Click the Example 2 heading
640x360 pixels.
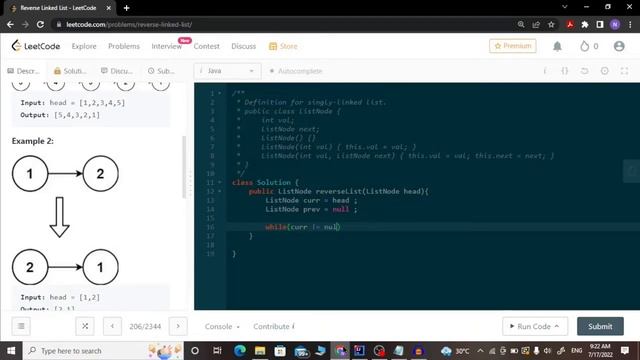tap(33, 141)
